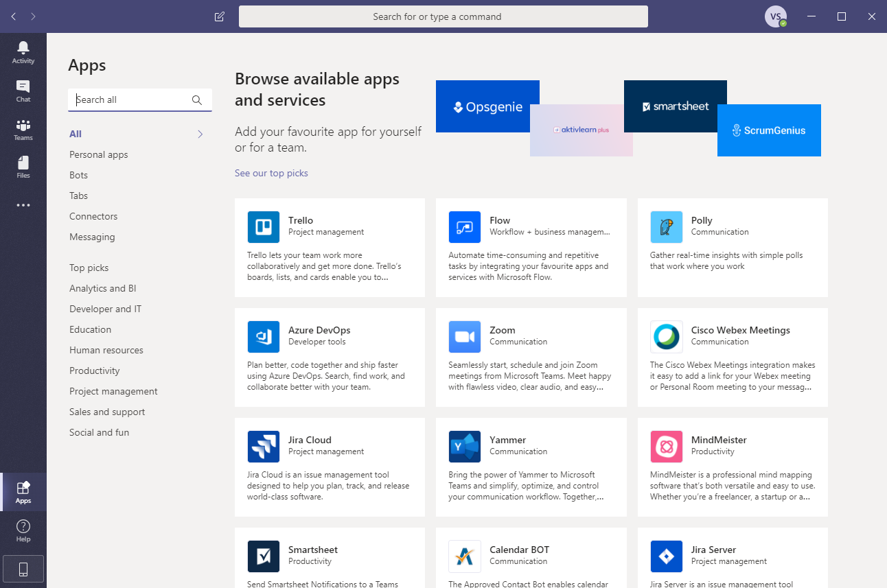Click the aktivlearn plus banner tile
Image resolution: width=887 pixels, height=588 pixels.
(x=581, y=130)
